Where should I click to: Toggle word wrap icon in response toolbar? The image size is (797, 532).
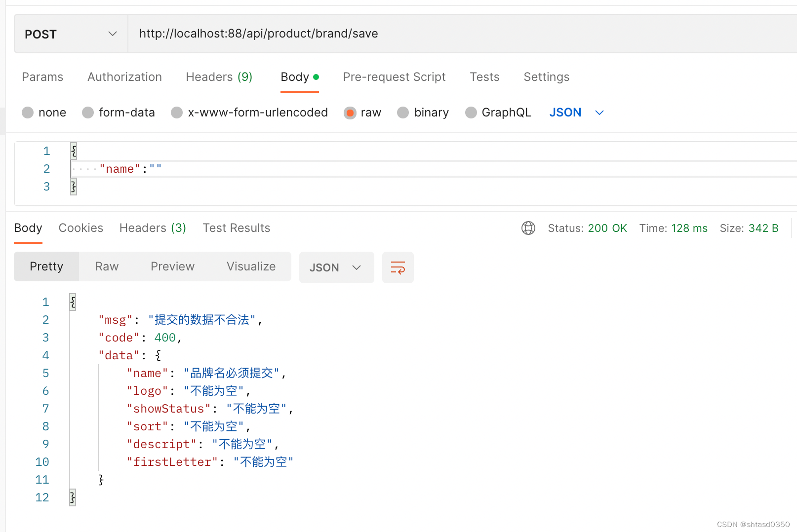(398, 267)
